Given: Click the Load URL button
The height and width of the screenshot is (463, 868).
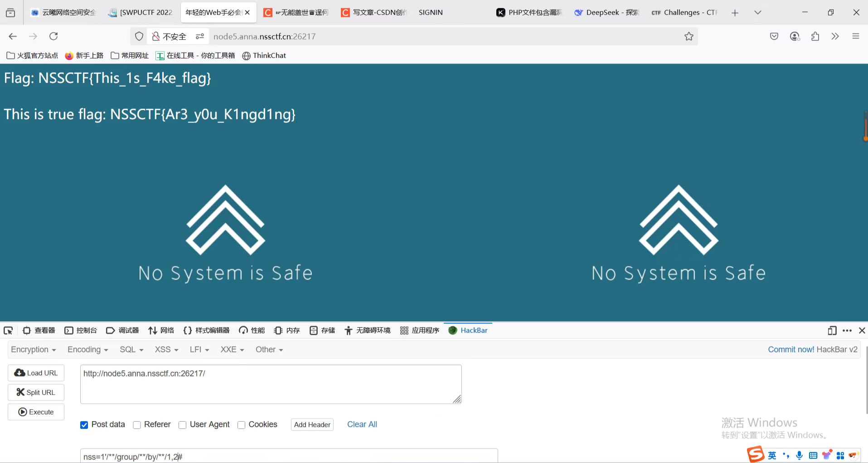Looking at the screenshot, I should click(36, 373).
